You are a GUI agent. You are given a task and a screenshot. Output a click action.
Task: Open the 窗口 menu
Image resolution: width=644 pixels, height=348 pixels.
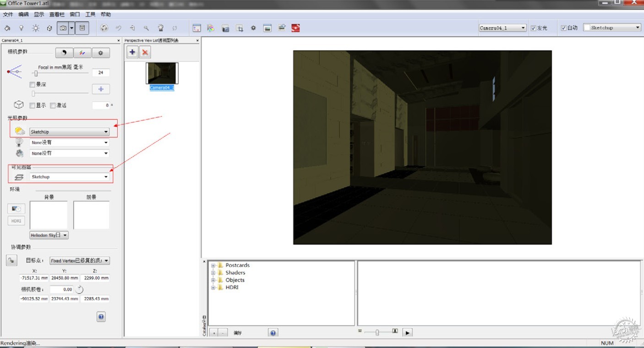75,15
